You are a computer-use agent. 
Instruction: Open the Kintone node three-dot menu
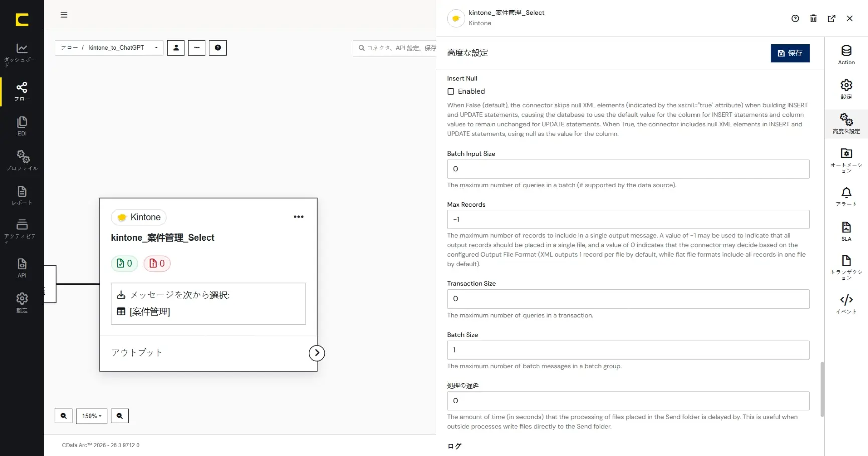coord(299,217)
